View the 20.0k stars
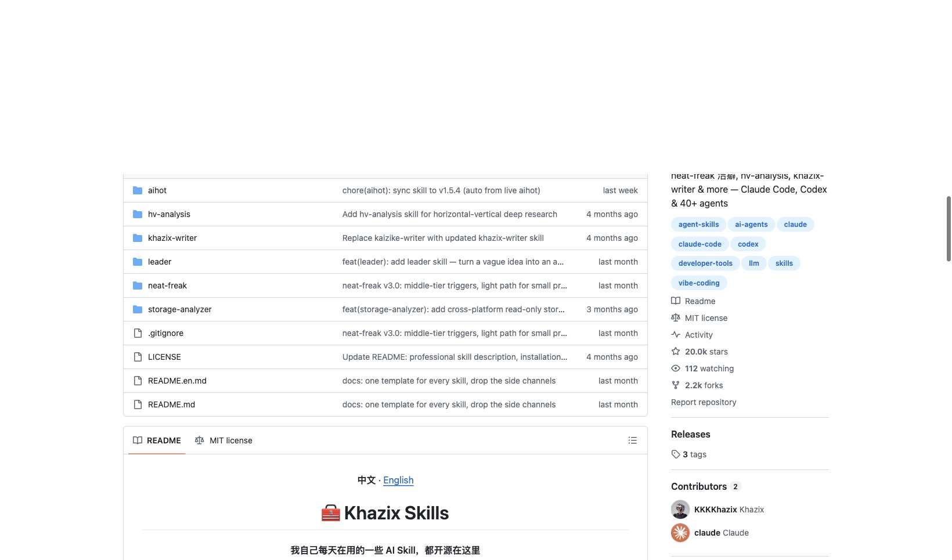The height and width of the screenshot is (560, 952). [x=699, y=352]
